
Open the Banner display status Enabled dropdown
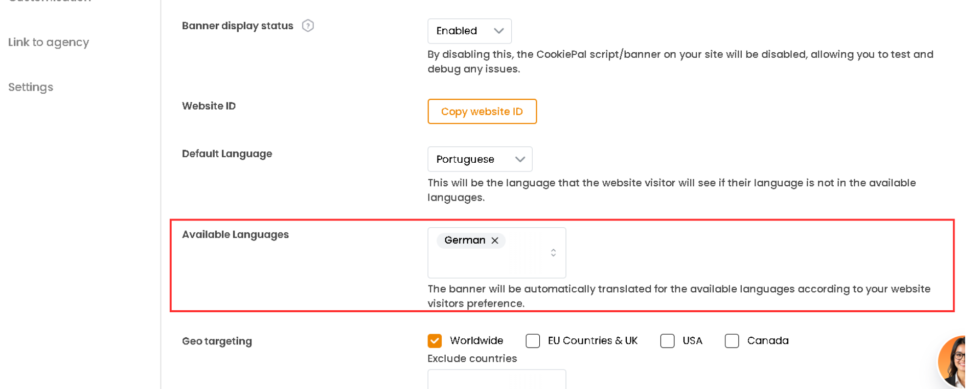pyautogui.click(x=469, y=31)
